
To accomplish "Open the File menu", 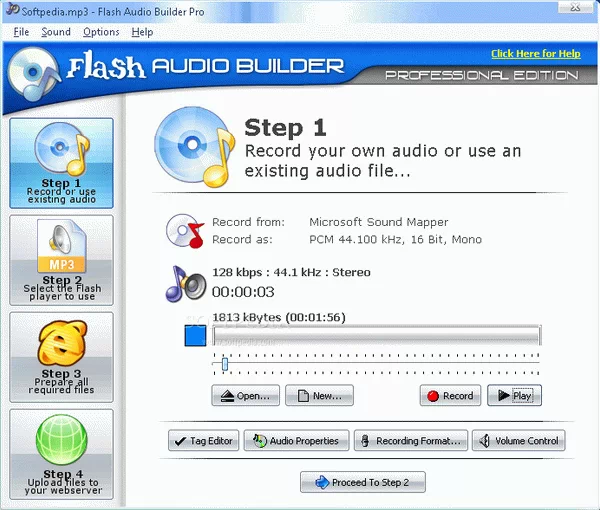I will [x=21, y=32].
